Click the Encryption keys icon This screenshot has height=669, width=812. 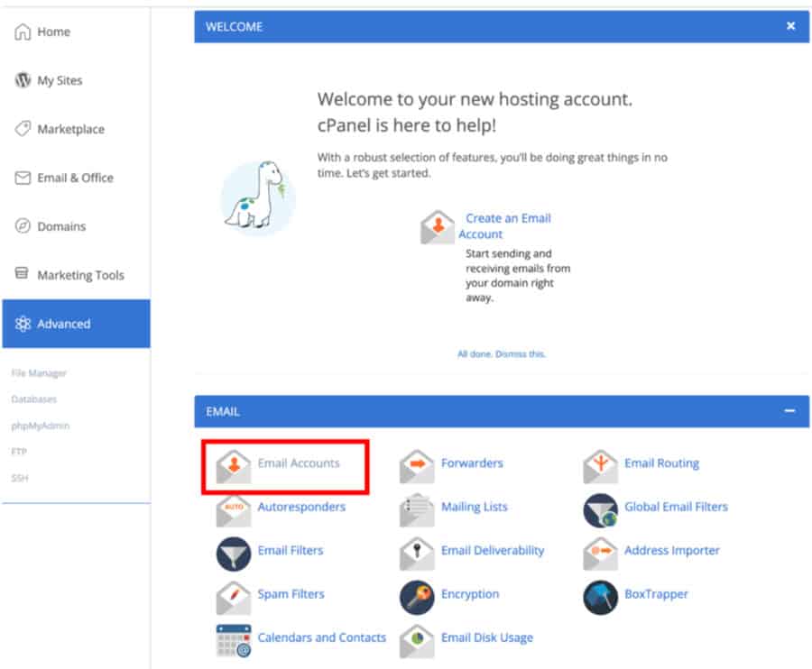point(417,598)
